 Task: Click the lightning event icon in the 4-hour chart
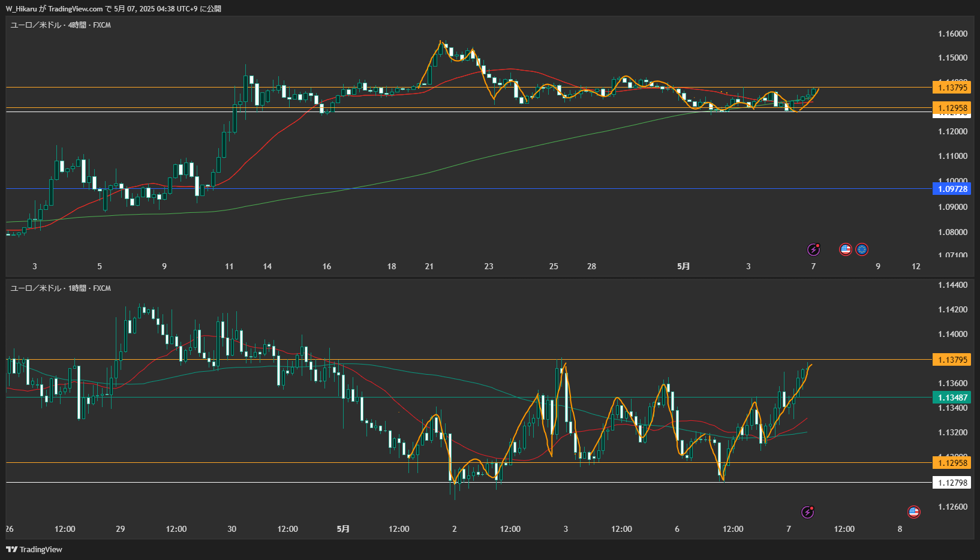pyautogui.click(x=814, y=249)
